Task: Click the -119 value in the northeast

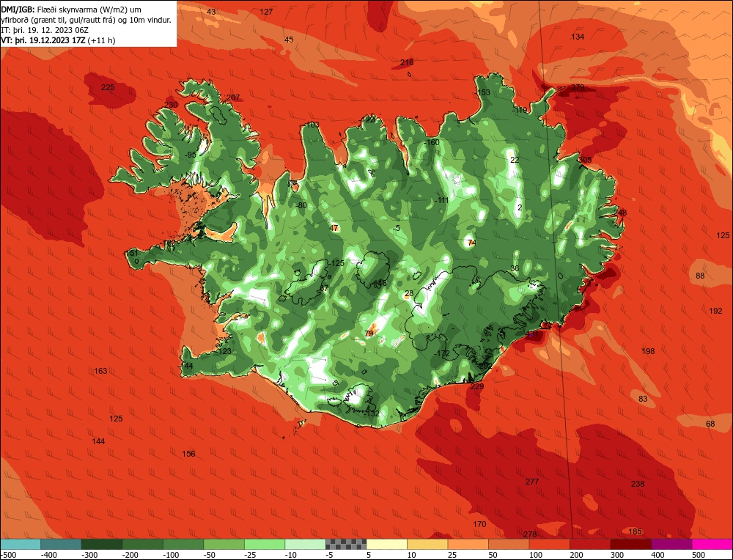Action: [520, 111]
